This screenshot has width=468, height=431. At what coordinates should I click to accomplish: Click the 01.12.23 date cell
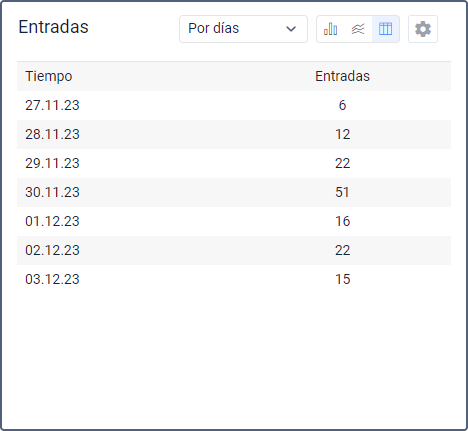tap(52, 221)
